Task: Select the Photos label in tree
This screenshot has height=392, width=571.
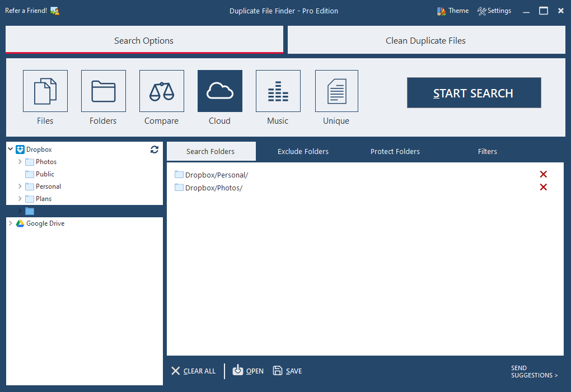Action: pyautogui.click(x=46, y=162)
